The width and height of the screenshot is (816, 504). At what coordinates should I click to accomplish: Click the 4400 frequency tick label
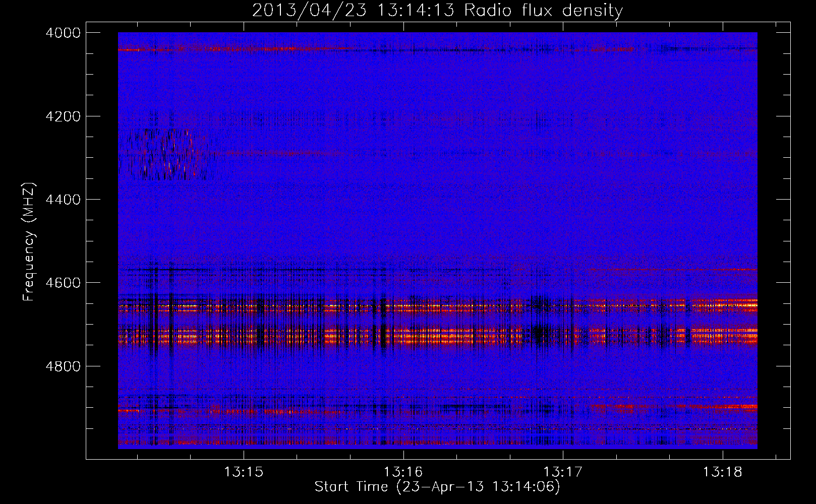63,200
